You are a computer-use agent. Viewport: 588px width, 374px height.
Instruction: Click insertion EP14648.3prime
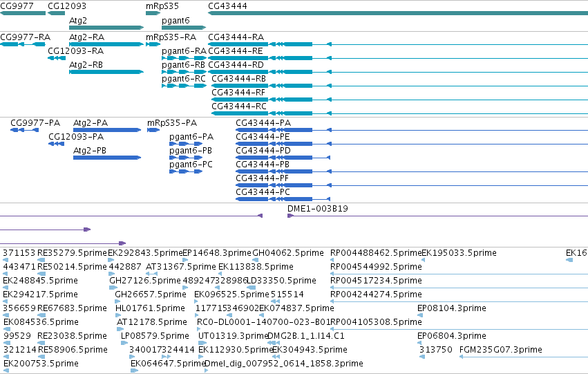217,253
